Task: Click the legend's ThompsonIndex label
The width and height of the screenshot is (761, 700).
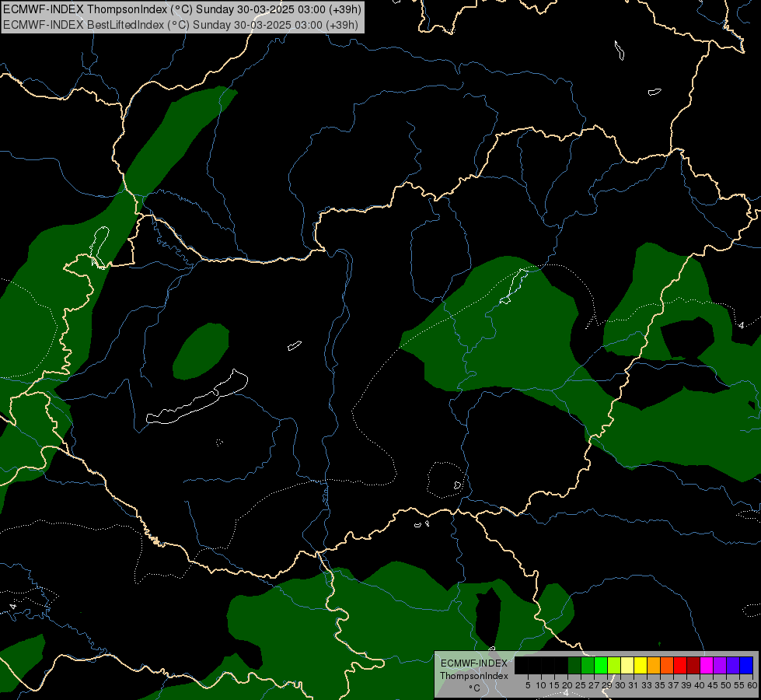Action: point(473,676)
